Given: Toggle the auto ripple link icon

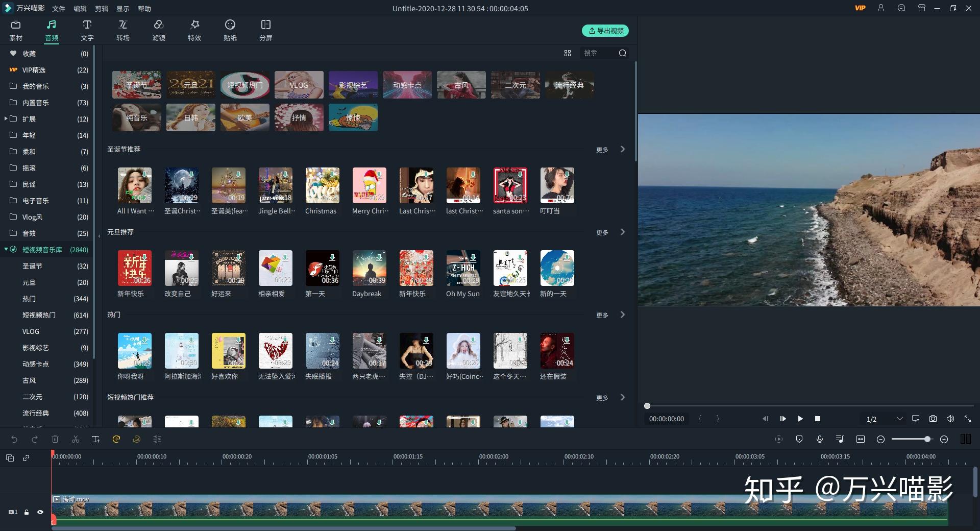Looking at the screenshot, I should (26, 458).
